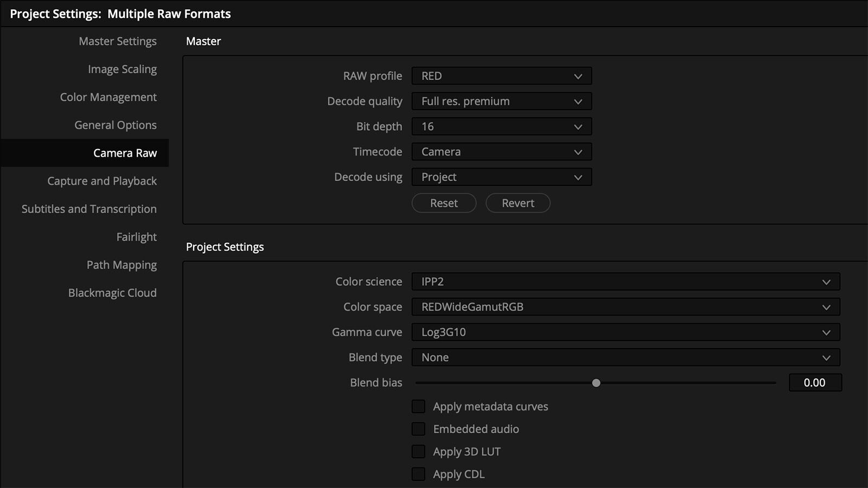Open the Path Mapping settings

[x=121, y=265]
